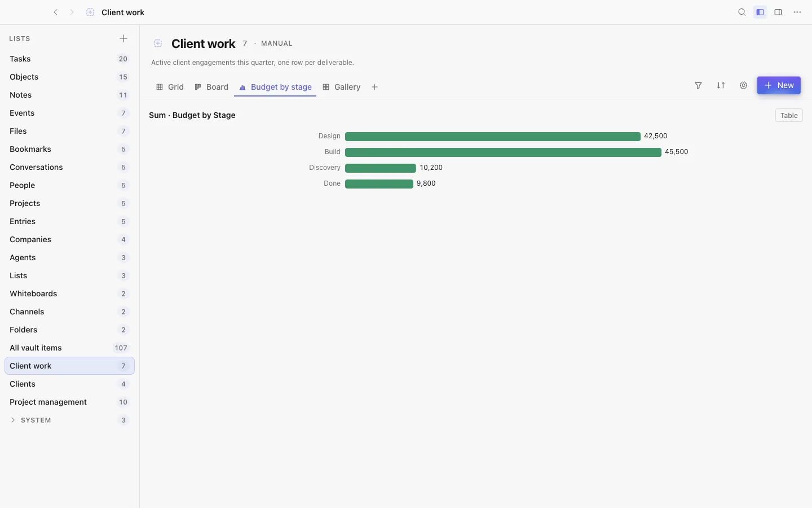Go back with the left arrow
Image resolution: width=812 pixels, height=508 pixels.
click(x=55, y=12)
